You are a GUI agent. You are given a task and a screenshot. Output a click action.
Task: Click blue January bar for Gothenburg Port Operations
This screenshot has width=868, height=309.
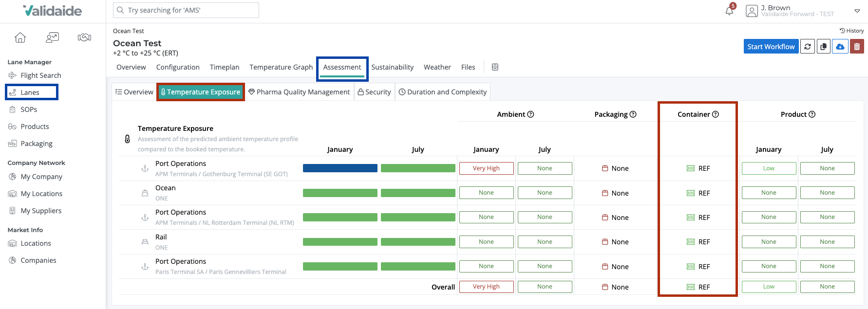340,168
